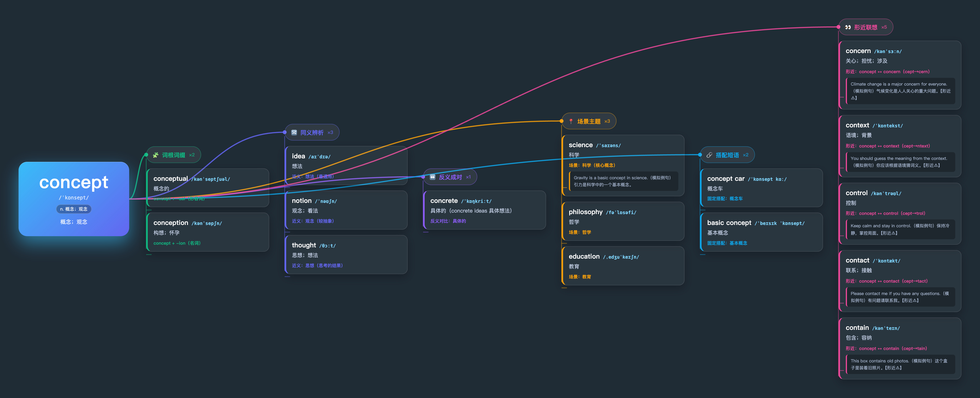This screenshot has width=980, height=398.
Task: Click 场景：教育 label
Action: [580, 277]
